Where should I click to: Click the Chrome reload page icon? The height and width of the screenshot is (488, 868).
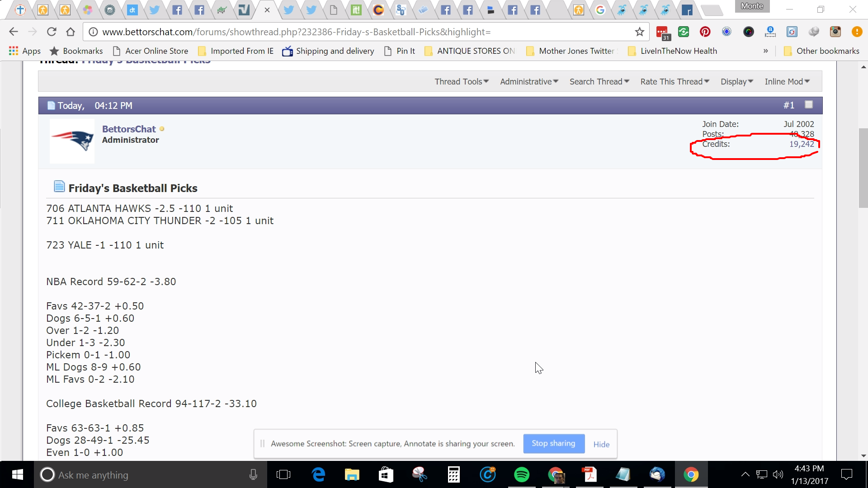click(x=52, y=32)
